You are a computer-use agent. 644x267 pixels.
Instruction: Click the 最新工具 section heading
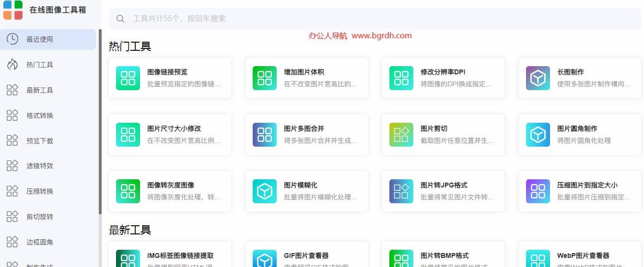click(x=130, y=230)
